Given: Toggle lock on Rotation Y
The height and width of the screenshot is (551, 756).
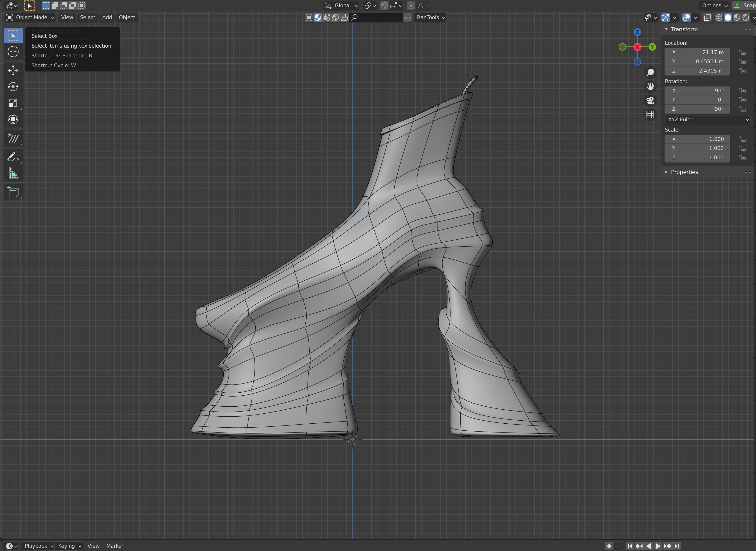Looking at the screenshot, I should [742, 100].
